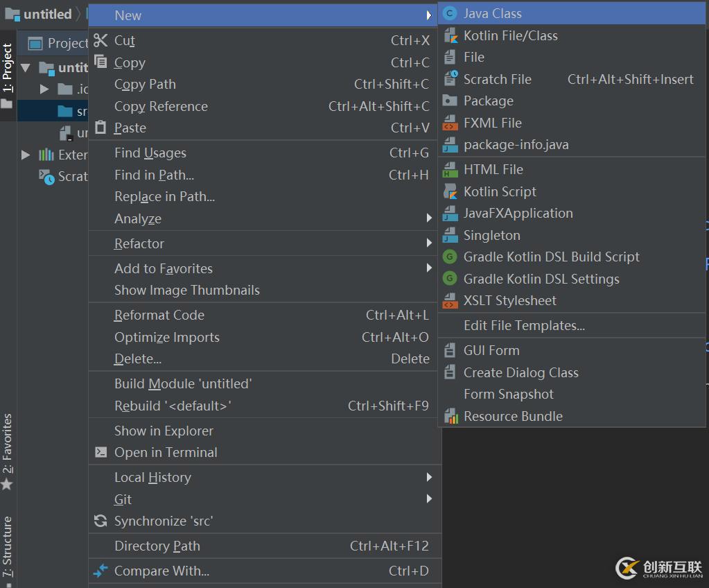
Task: Click the Open in Terminal icon
Action: point(100,452)
